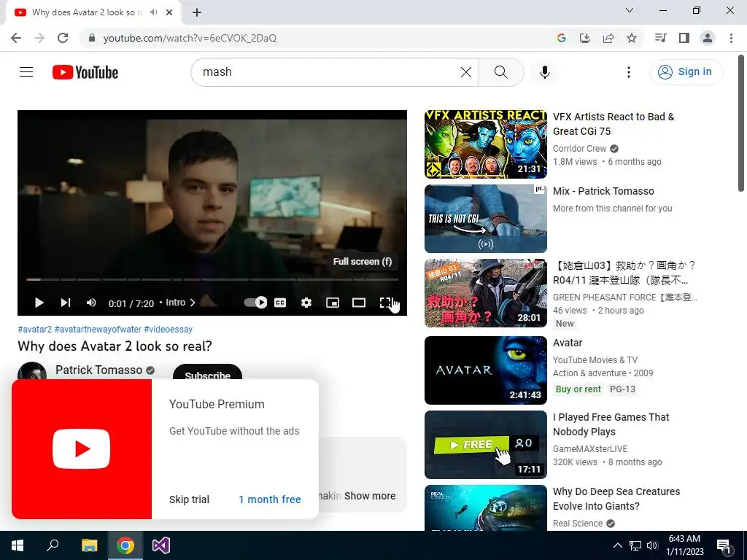Image resolution: width=747 pixels, height=560 pixels.
Task: Click Buy or rent badge for Avatar
Action: click(x=578, y=389)
